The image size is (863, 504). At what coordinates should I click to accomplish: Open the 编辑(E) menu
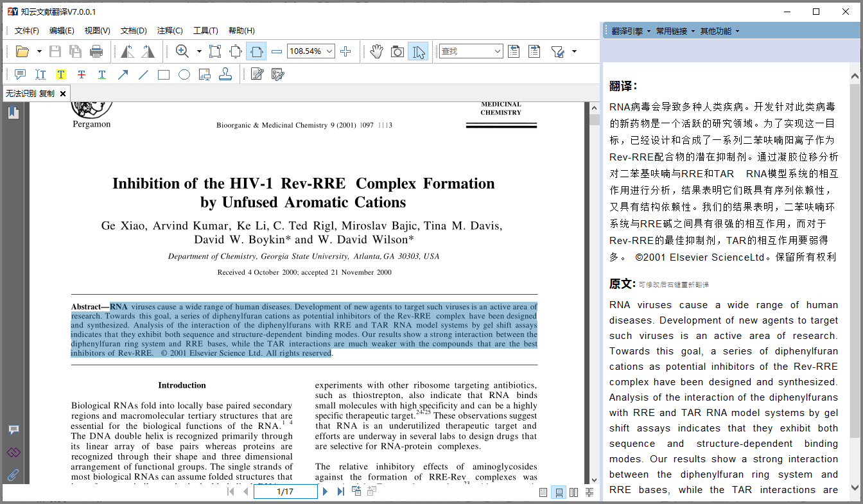click(x=62, y=31)
